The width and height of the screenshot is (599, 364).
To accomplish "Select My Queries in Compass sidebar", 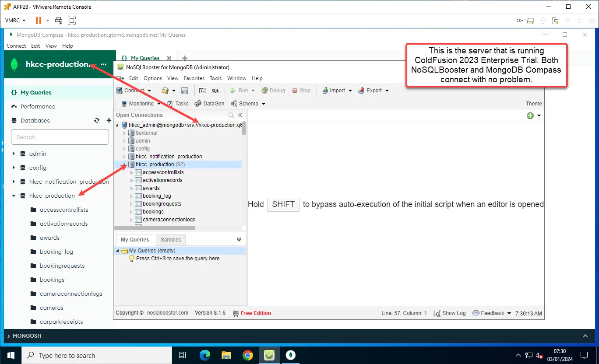I will [59, 92].
